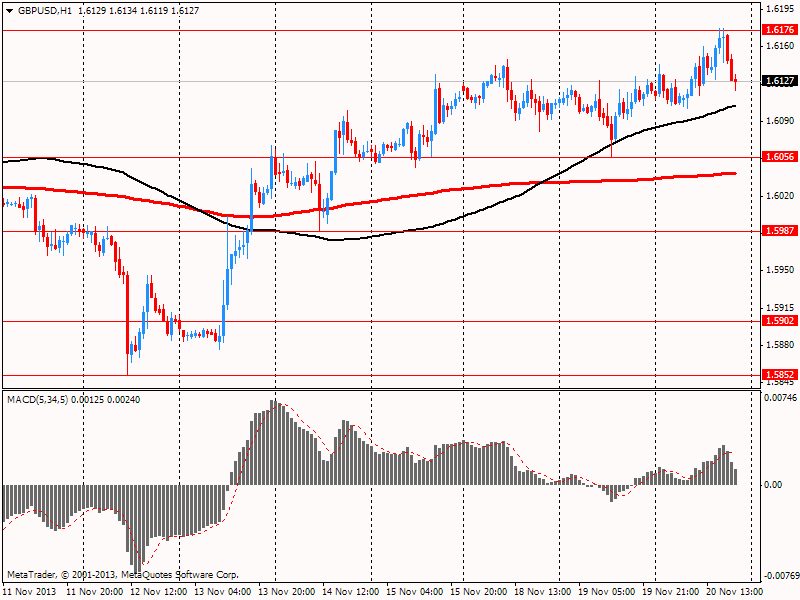800x600 pixels.
Task: Click the 1.5950 price scale value
Action: coord(780,270)
